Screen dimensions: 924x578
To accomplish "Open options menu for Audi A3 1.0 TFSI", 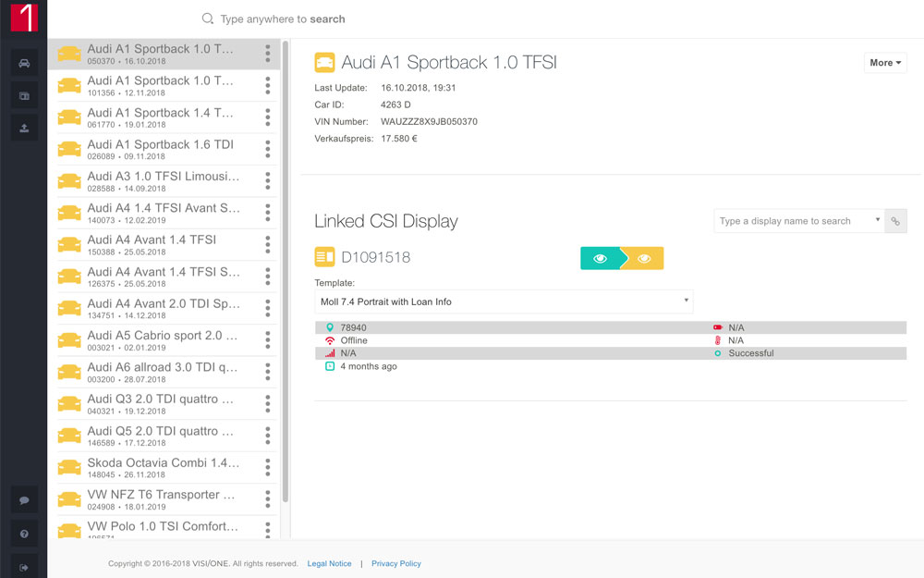I will coord(268,181).
